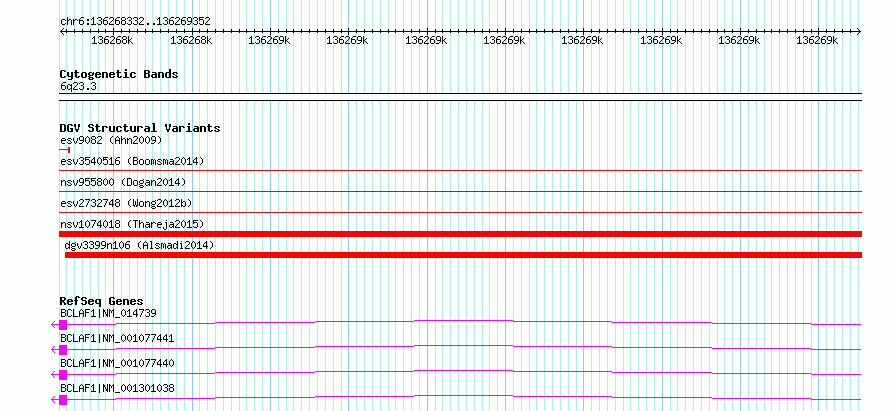Click the magenta exon box of NM_014739
Screen dimensions: 890x411
tap(63, 325)
